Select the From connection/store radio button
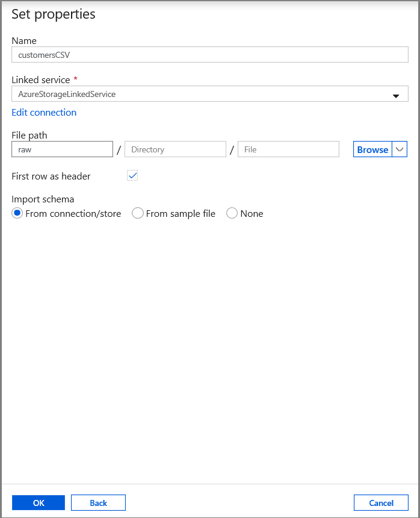Viewport: 420px width, 518px height. pos(17,213)
